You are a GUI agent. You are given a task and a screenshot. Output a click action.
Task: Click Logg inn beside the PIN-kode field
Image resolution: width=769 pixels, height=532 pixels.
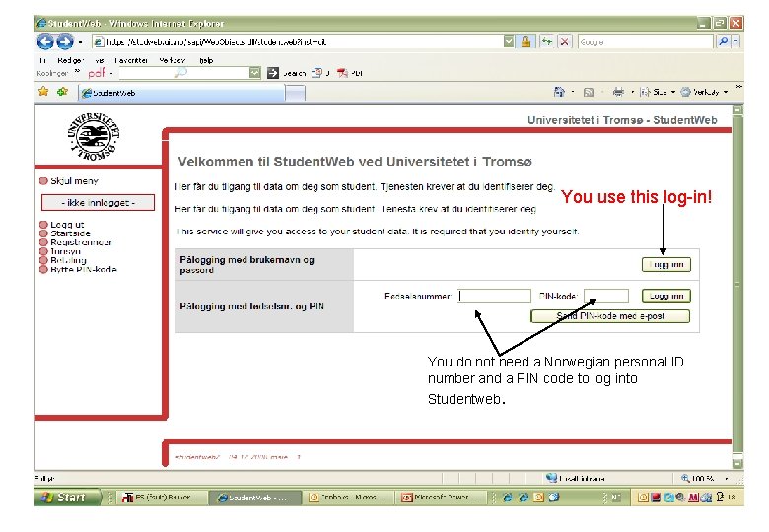point(666,296)
